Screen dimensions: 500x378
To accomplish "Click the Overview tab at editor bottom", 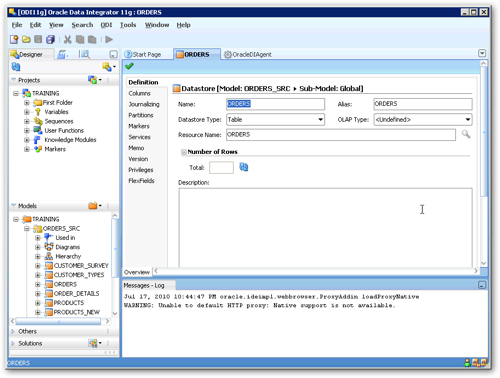I will tap(137, 272).
